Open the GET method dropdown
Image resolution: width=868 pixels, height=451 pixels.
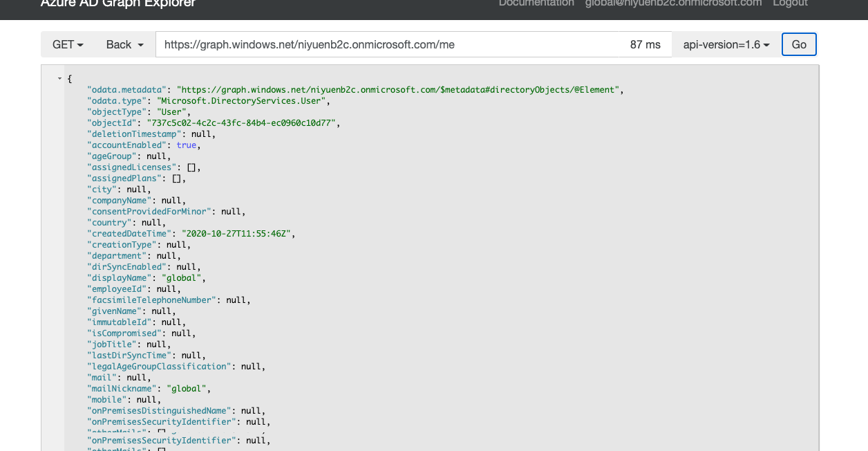(x=68, y=44)
